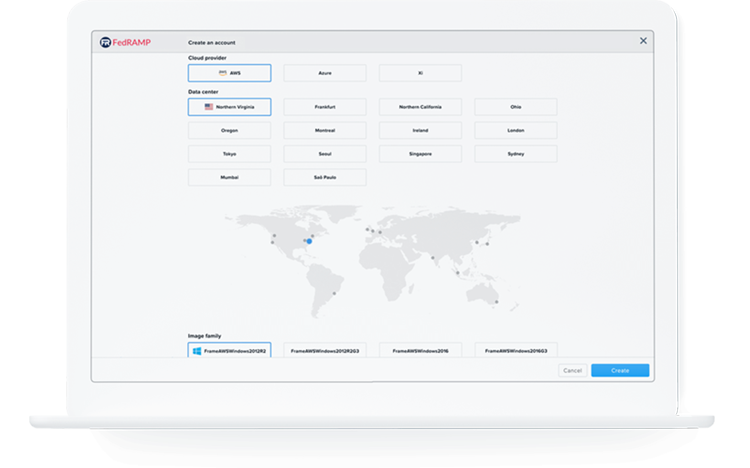Image resolution: width=750 pixels, height=468 pixels.
Task: Choose the FrameAWSWindows2016 image family
Action: (x=420, y=350)
